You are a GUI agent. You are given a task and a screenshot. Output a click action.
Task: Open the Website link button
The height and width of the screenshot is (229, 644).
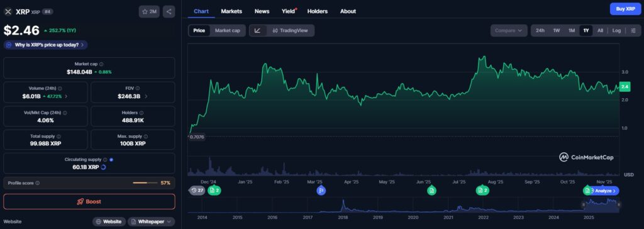(109, 221)
